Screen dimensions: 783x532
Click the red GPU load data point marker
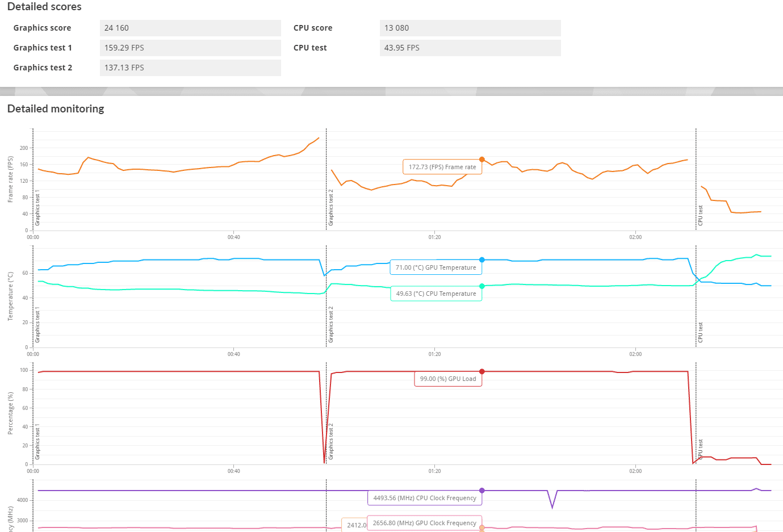[x=482, y=371]
